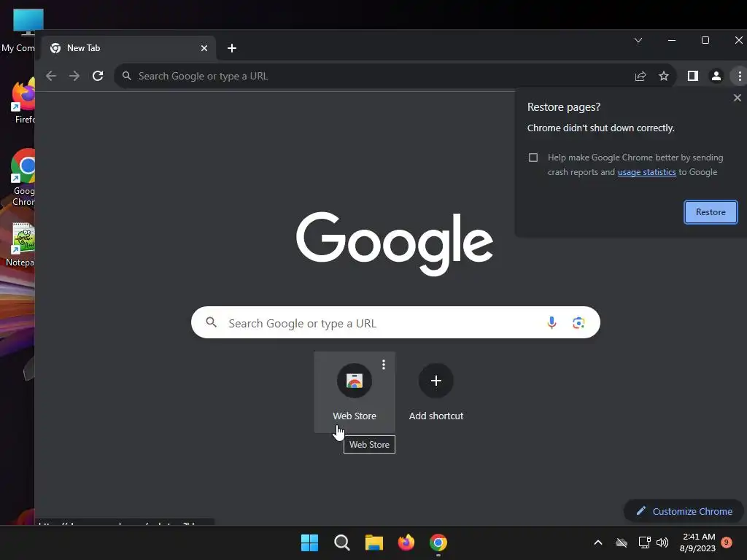Maximize the Chrome window
747x560 pixels.
click(705, 41)
